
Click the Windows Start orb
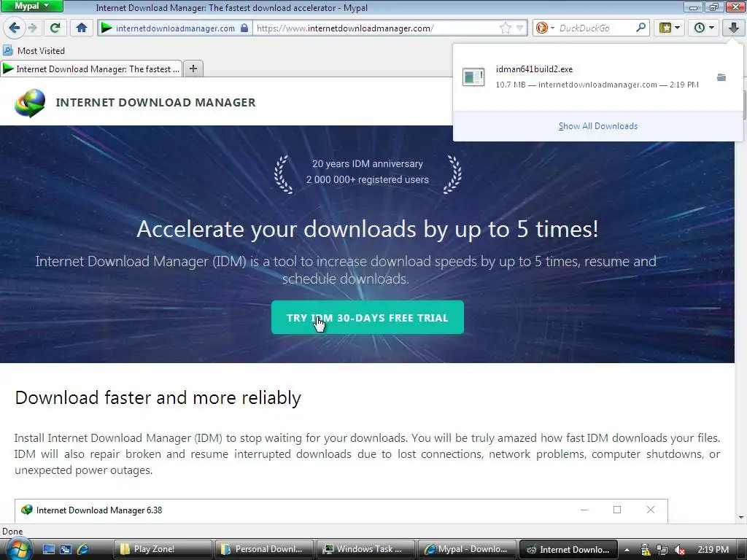click(19, 549)
